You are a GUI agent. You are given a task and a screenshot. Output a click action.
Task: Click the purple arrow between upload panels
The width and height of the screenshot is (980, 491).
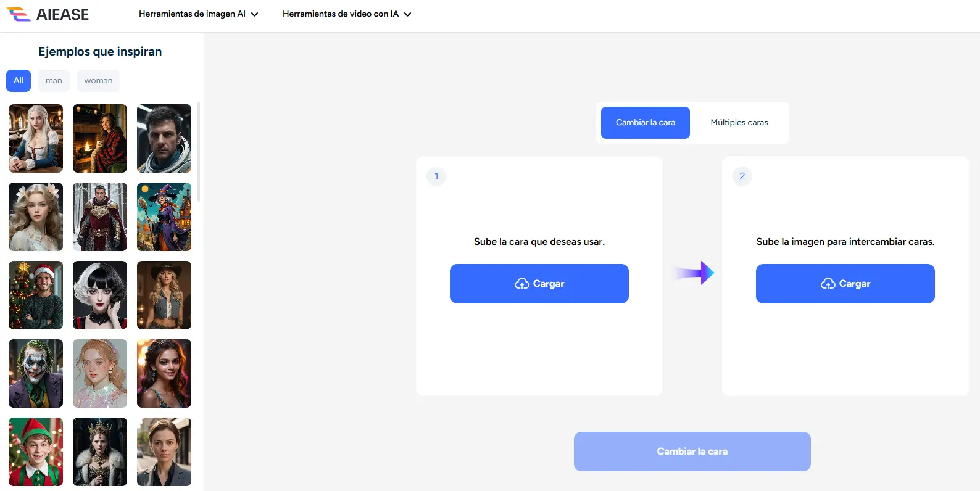694,273
